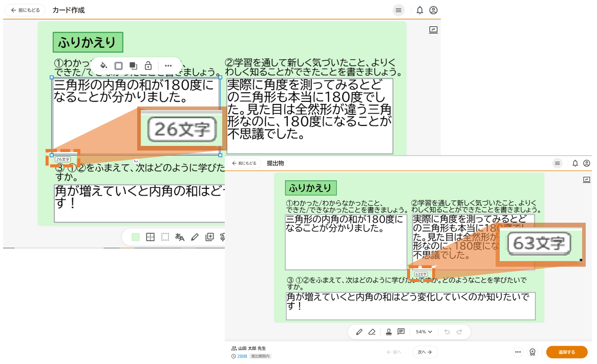
Task: Toggle the lock icon in floating toolbar
Action: coord(148,66)
